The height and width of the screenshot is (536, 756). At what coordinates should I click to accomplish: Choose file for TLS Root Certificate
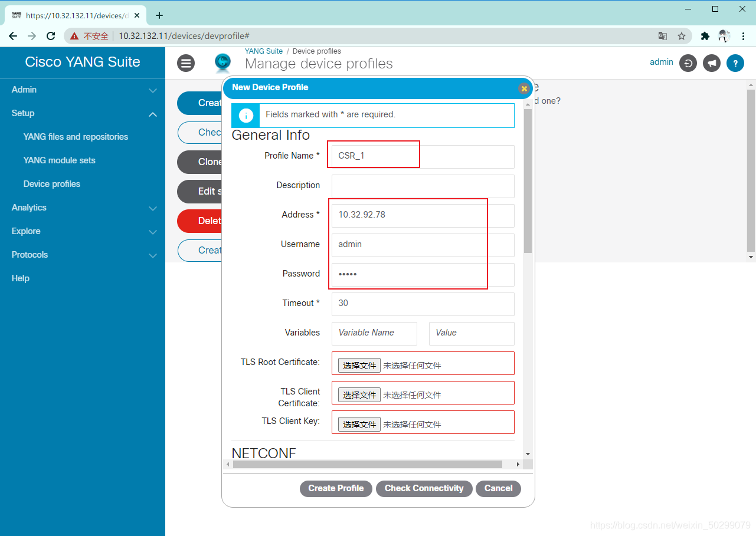coord(359,366)
